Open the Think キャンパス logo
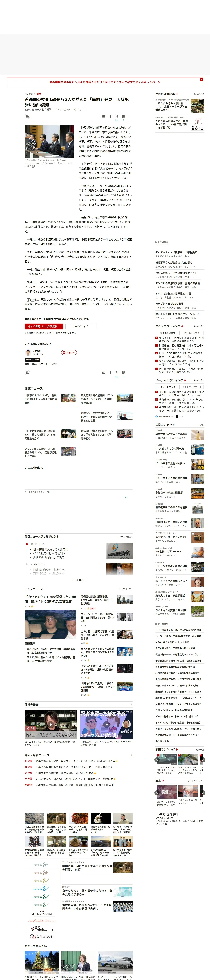 42,929
